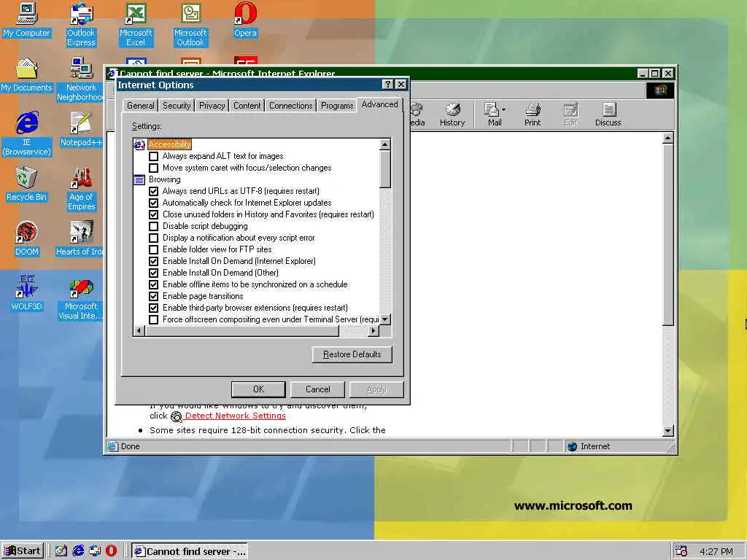The width and height of the screenshot is (747, 560).
Task: Click the settings list vertical scrollbar thumb
Action: coord(385,169)
